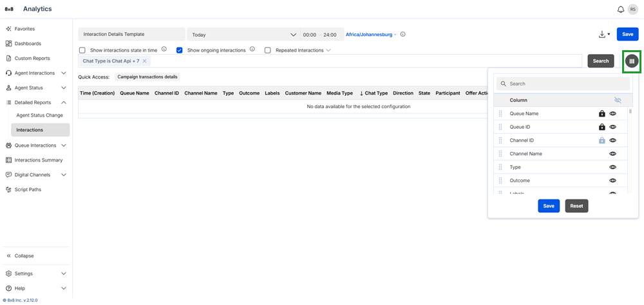Toggle visibility eye for Outcome column

[612, 181]
